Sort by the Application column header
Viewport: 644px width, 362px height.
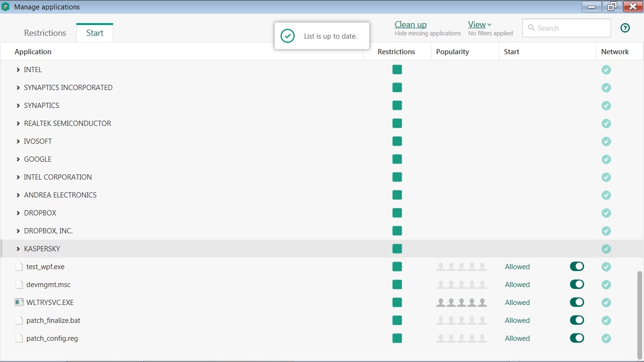pos(33,52)
